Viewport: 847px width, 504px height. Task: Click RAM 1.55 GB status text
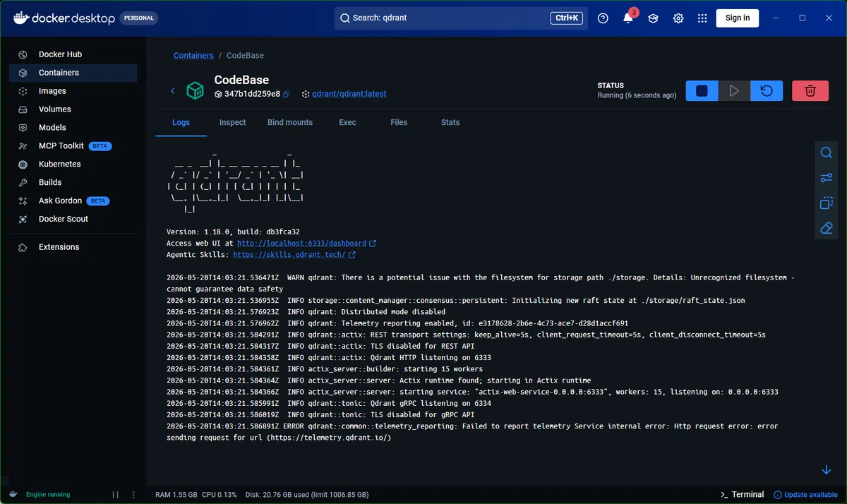(x=176, y=495)
